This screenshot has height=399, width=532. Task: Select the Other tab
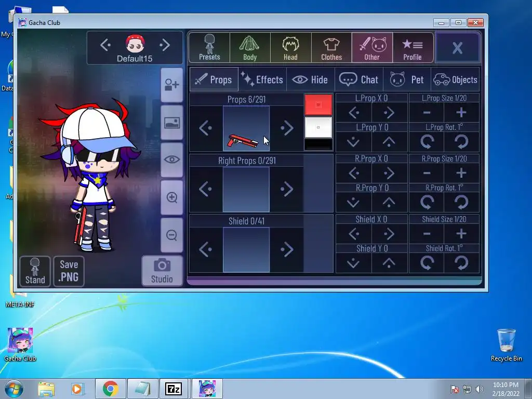pyautogui.click(x=372, y=47)
